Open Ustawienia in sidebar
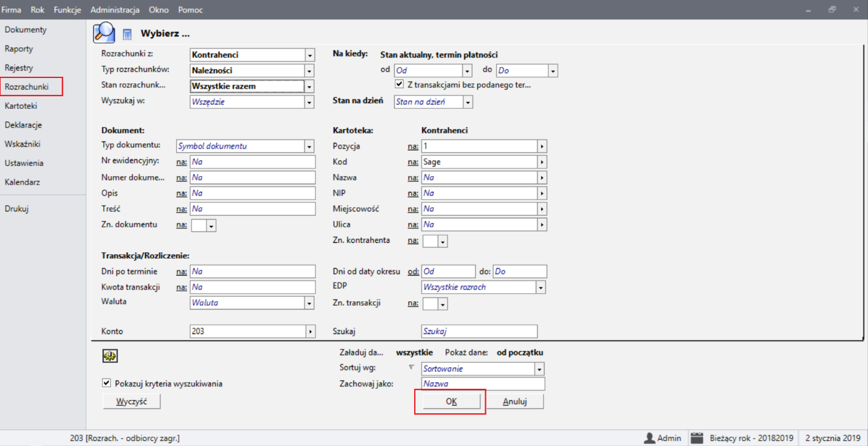This screenshot has height=446, width=868. (24, 163)
